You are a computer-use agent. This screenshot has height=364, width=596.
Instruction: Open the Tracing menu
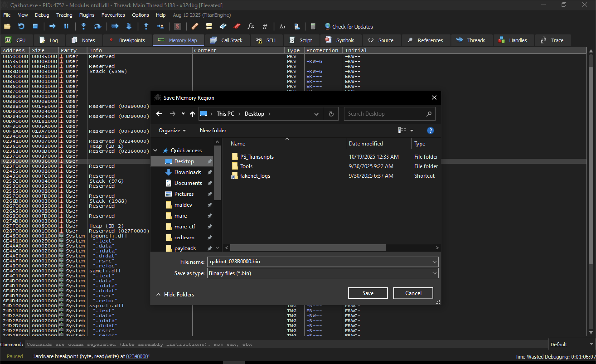64,15
